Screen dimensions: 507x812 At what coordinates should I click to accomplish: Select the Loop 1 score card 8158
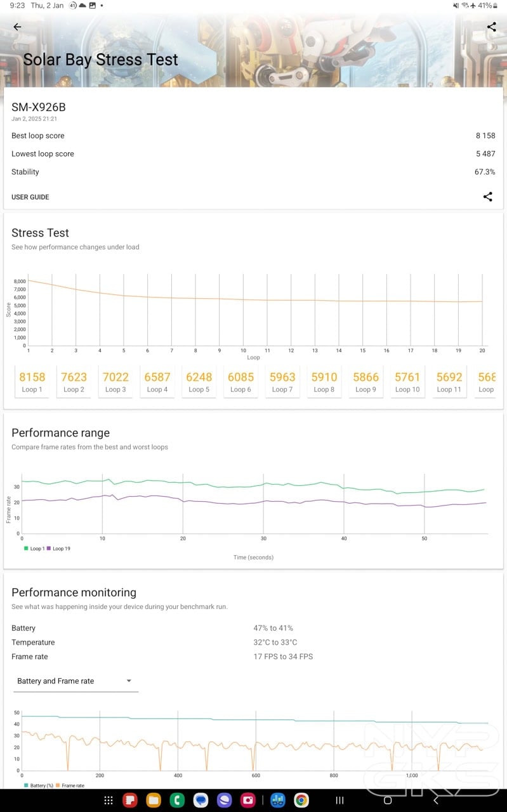point(32,381)
